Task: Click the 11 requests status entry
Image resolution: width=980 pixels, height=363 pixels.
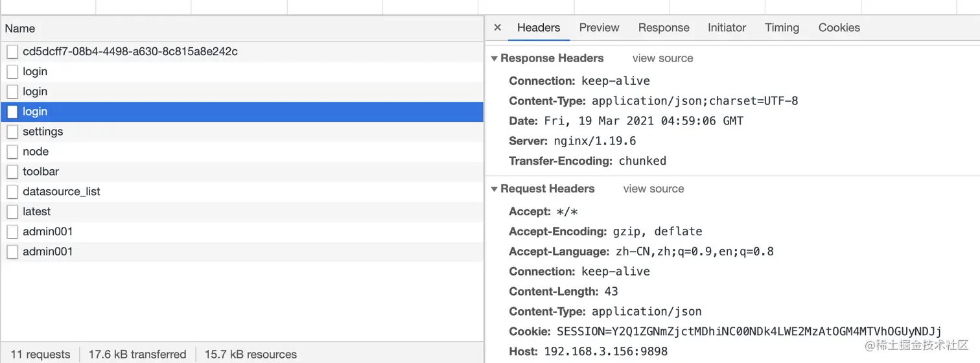Action: pos(40,355)
